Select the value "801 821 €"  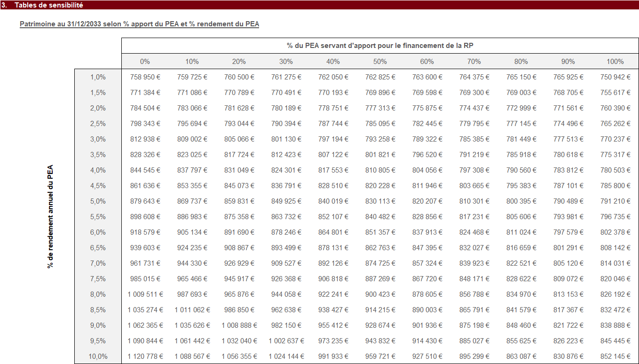tap(380, 155)
